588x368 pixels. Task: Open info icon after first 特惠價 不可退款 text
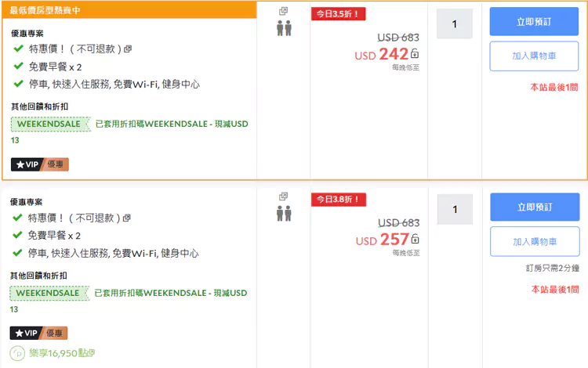128,49
